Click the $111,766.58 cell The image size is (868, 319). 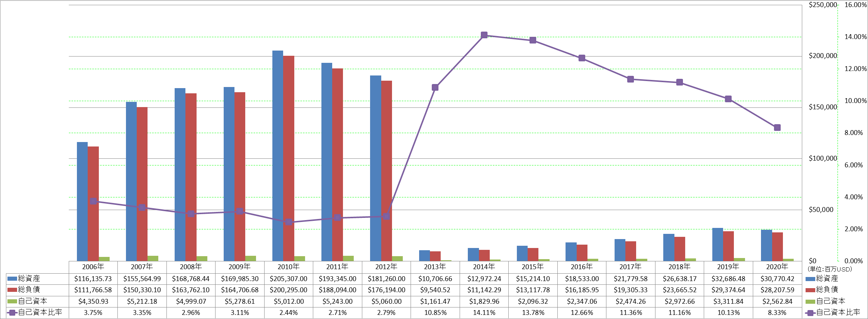click(x=93, y=290)
